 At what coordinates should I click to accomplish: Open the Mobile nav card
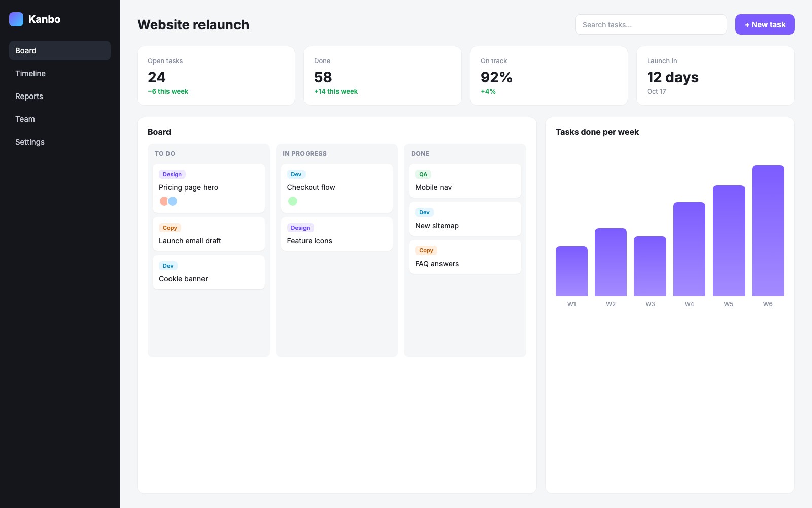(465, 180)
